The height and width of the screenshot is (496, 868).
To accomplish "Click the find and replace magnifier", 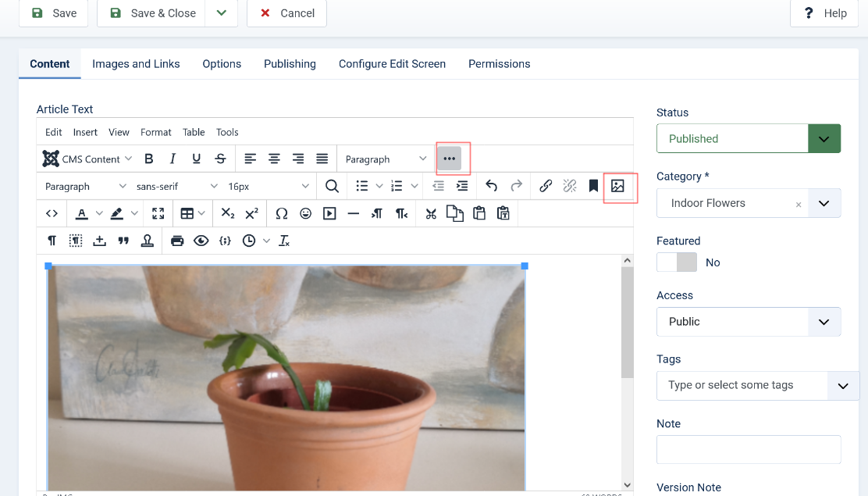I will [x=332, y=186].
